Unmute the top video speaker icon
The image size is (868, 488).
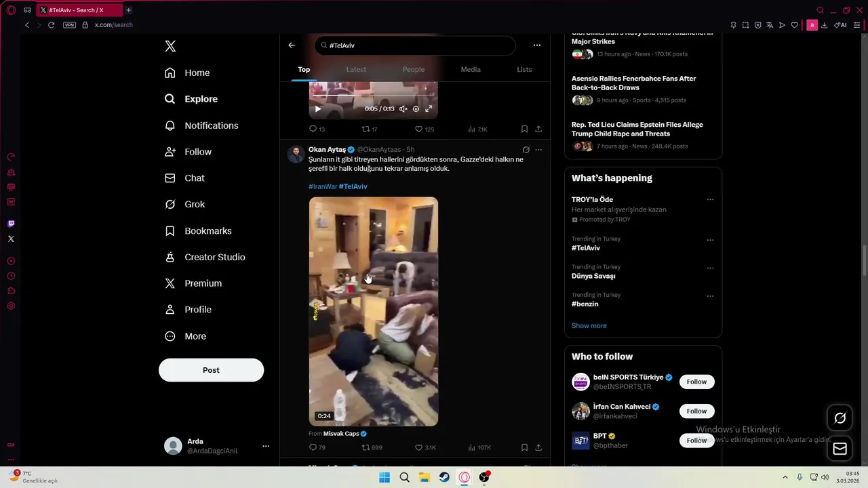pyautogui.click(x=403, y=108)
